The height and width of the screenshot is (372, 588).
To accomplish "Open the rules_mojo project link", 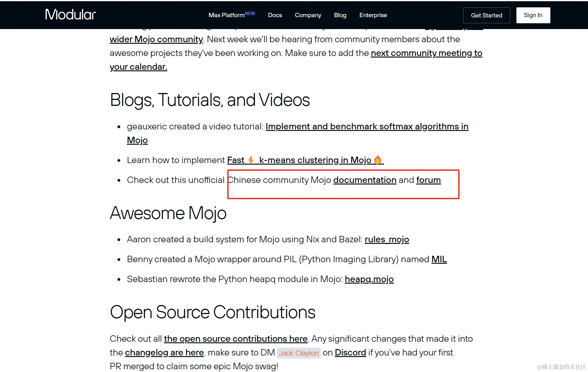I will (387, 240).
